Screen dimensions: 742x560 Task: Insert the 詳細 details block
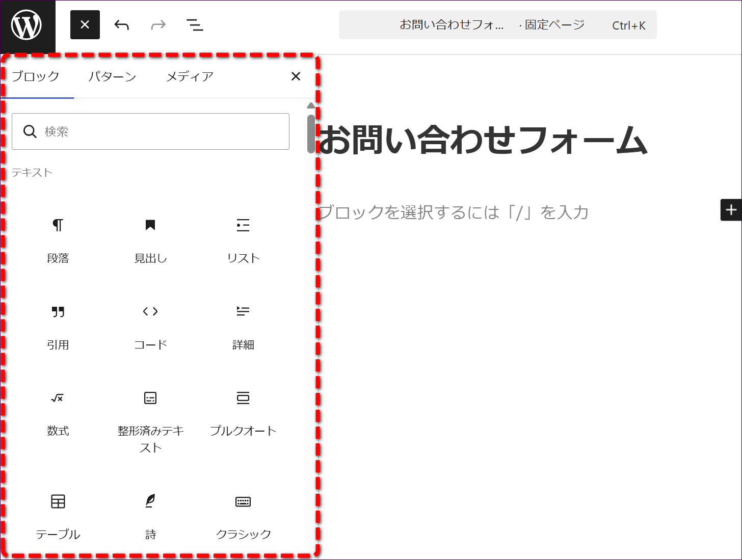[243, 327]
